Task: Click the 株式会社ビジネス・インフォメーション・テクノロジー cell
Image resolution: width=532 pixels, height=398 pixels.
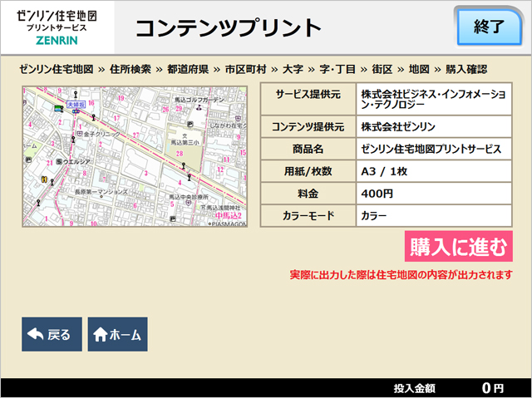Action: [x=434, y=99]
